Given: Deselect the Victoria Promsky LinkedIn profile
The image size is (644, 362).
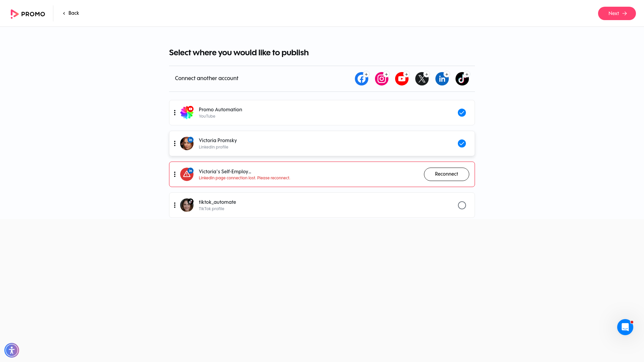Looking at the screenshot, I should (x=462, y=143).
